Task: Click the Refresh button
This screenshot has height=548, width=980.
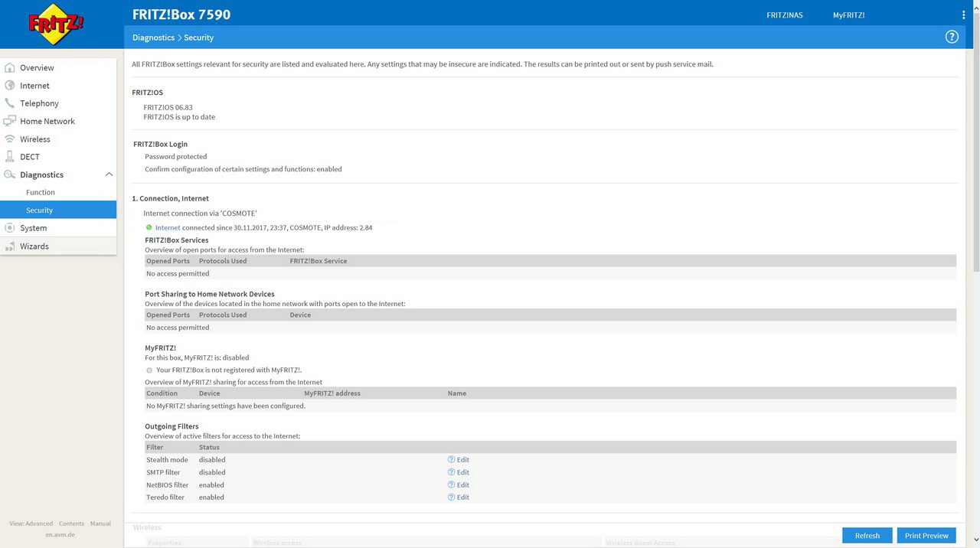Action: click(867, 535)
